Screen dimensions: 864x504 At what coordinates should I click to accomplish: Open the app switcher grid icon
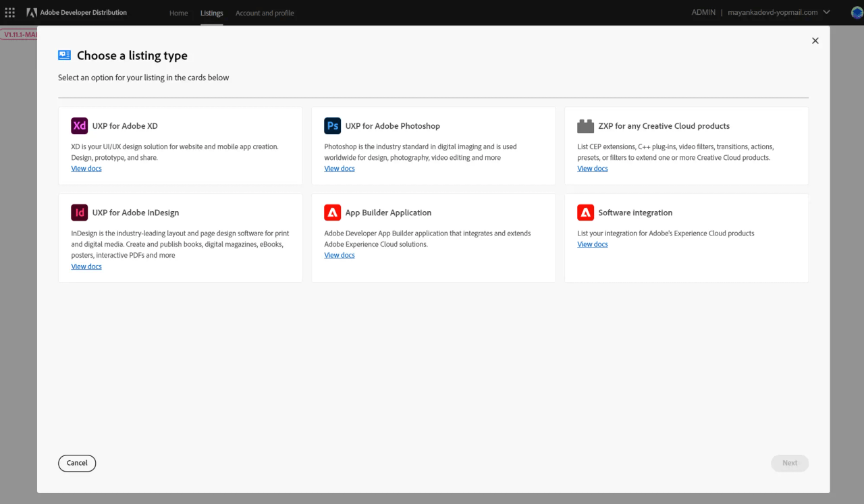point(10,13)
